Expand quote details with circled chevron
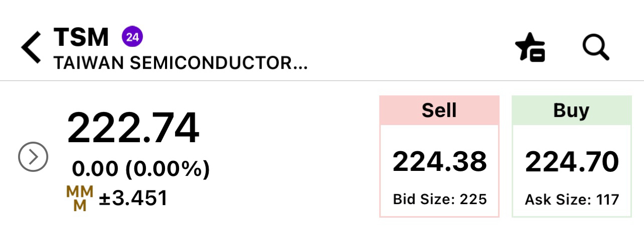Image resolution: width=644 pixels, height=245 pixels. (33, 157)
